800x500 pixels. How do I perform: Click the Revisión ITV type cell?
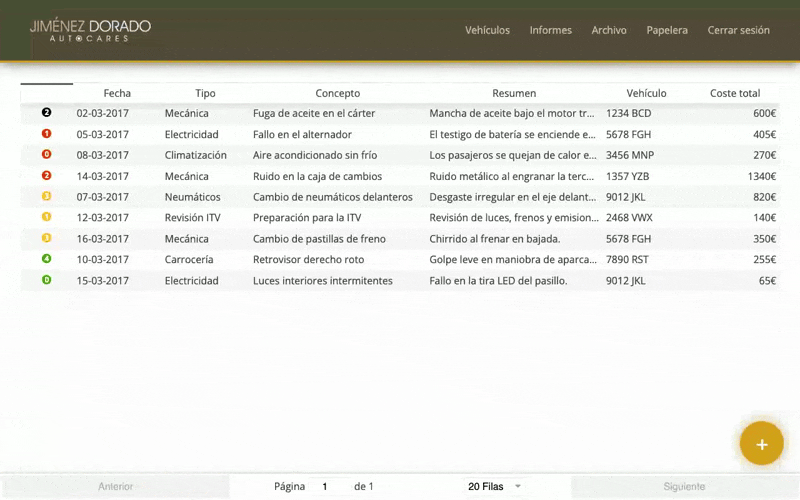tap(192, 218)
